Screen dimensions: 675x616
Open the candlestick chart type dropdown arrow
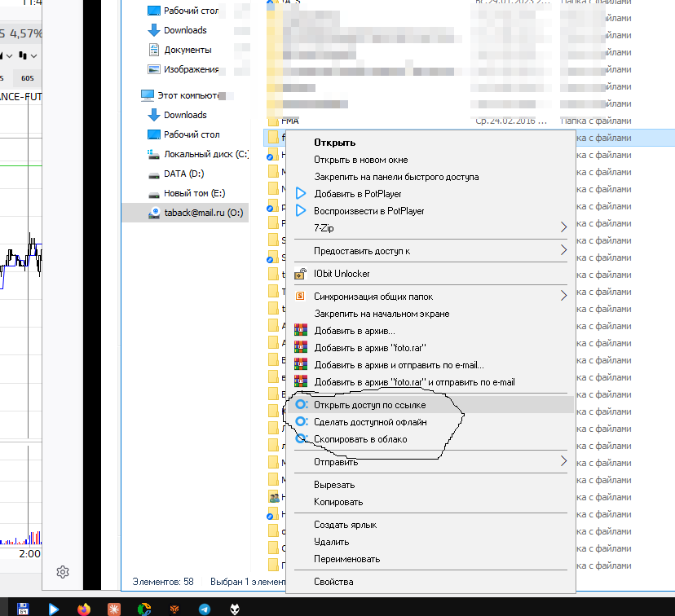pyautogui.click(x=34, y=56)
